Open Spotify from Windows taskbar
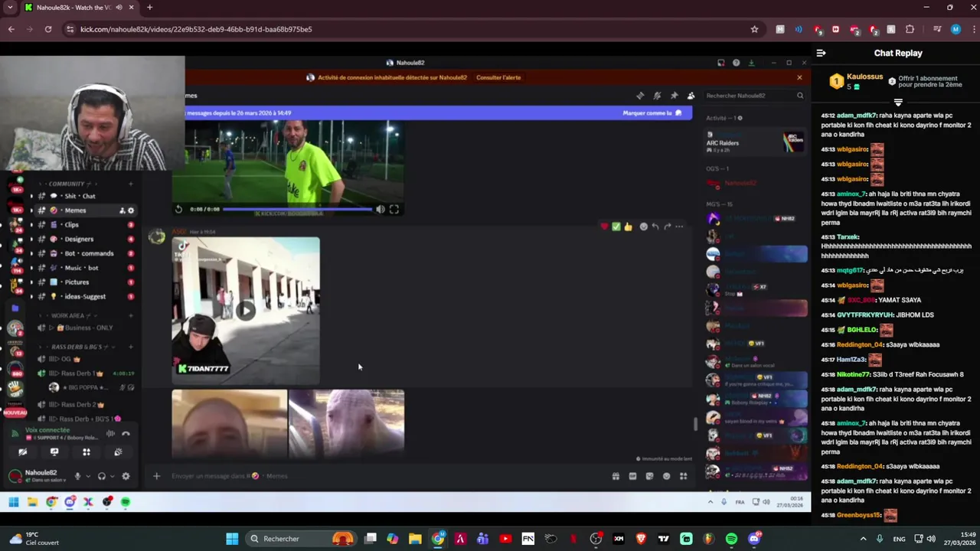 click(731, 539)
